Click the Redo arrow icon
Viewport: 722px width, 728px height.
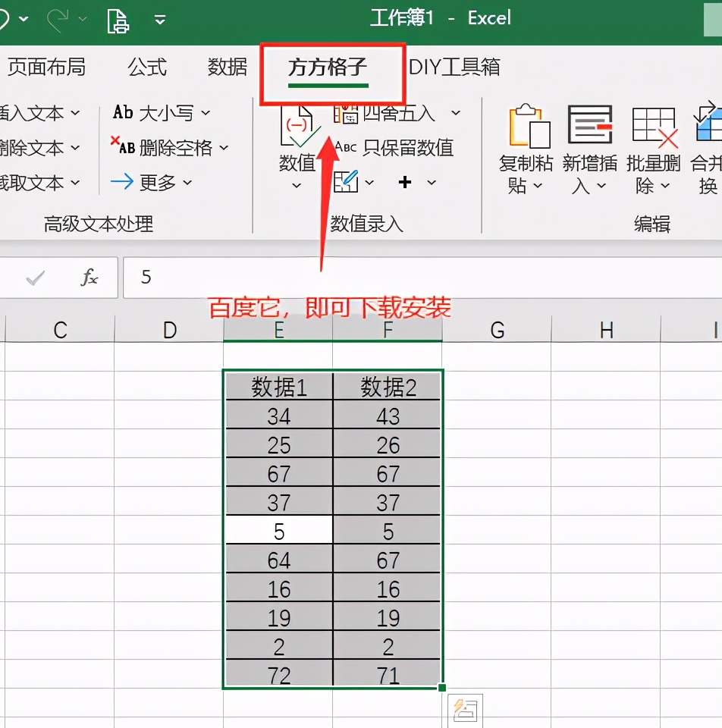pos(58,20)
